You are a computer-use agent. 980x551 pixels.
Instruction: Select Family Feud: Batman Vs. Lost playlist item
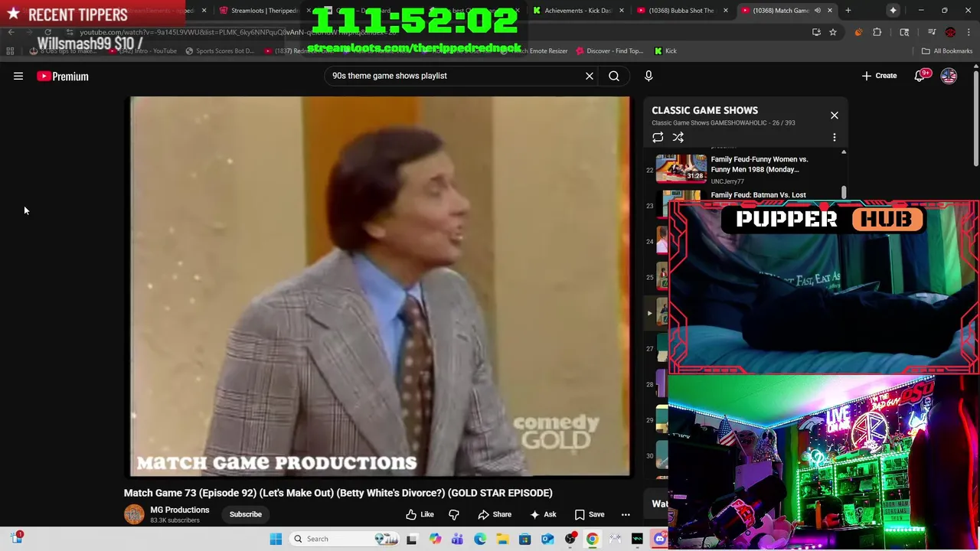click(758, 195)
